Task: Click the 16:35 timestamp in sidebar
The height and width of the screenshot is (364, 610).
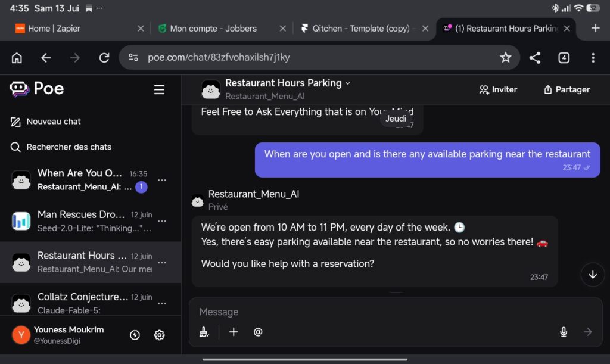Action: 138,174
